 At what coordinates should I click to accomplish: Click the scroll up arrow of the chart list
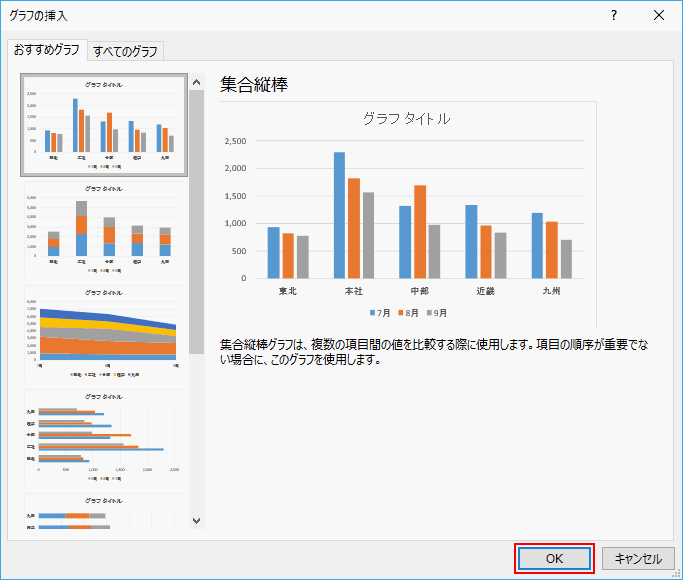click(196, 82)
